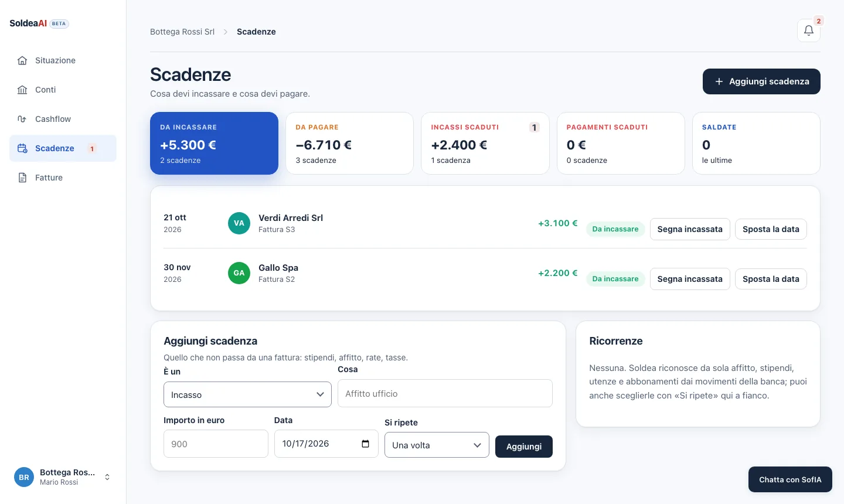
Task: Click Sposta la data for Gallo Spa
Action: pyautogui.click(x=771, y=279)
